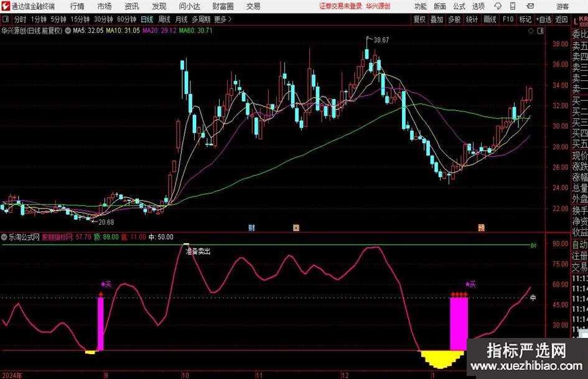588x379 pixels.
Task: Open the 公式 menu
Action: point(459,6)
